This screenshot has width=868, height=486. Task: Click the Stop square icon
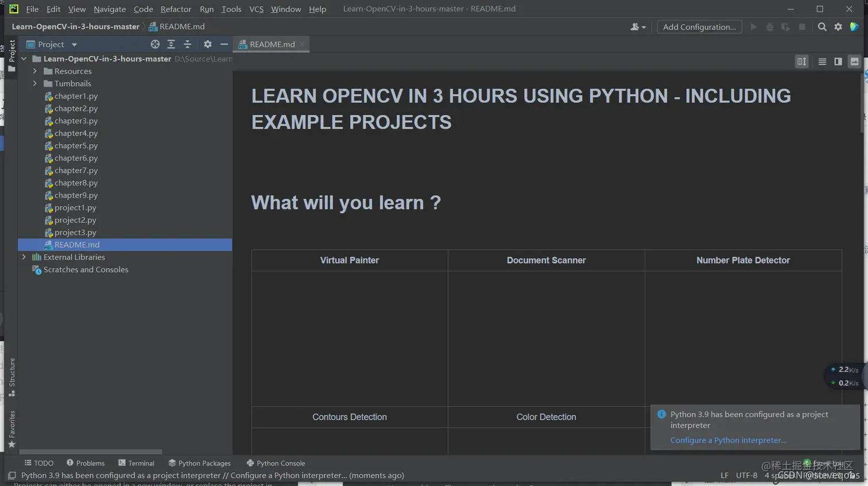click(x=802, y=27)
